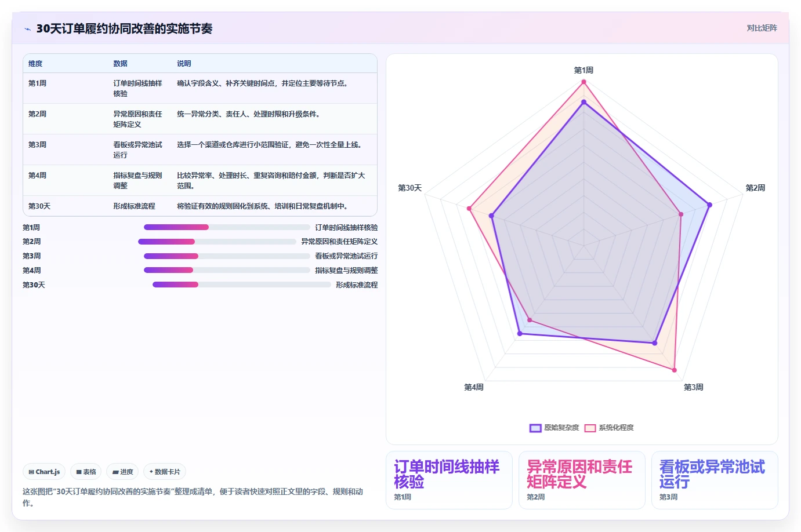
Task: Toggle the 系统化程度 legend item
Action: click(609, 428)
